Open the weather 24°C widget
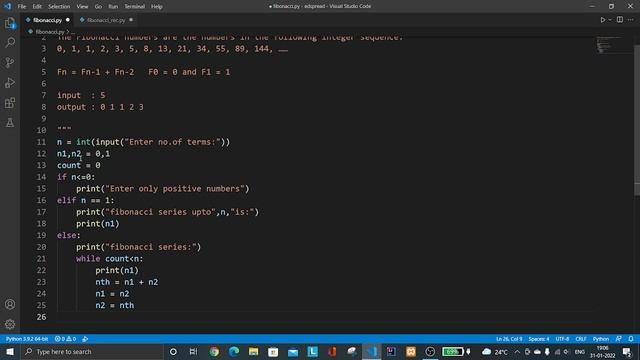The height and width of the screenshot is (360, 640). [495, 352]
